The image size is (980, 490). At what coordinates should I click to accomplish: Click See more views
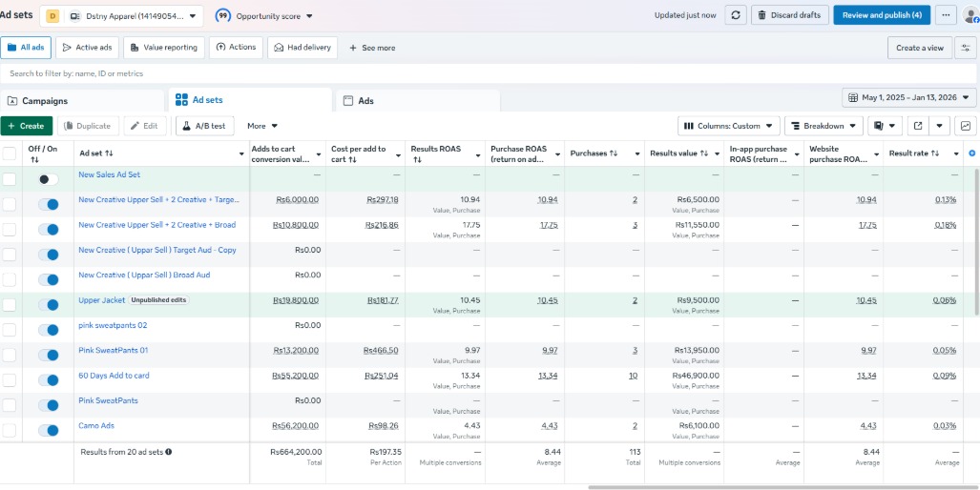(x=372, y=48)
